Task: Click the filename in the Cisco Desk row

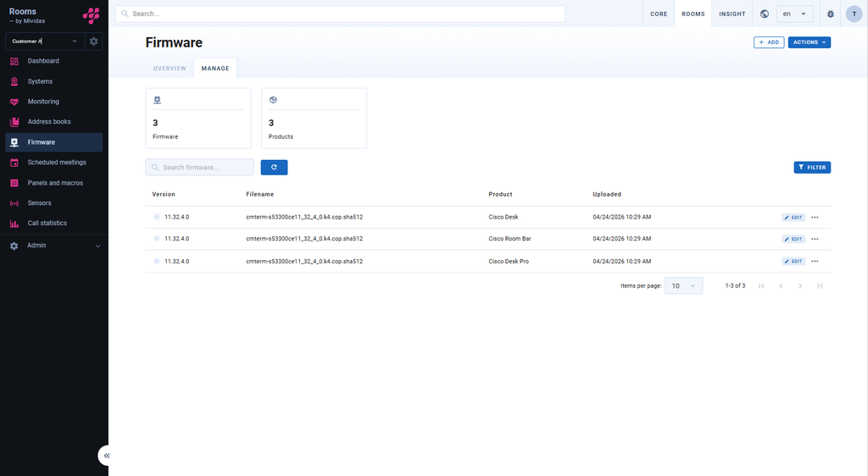Action: click(304, 218)
